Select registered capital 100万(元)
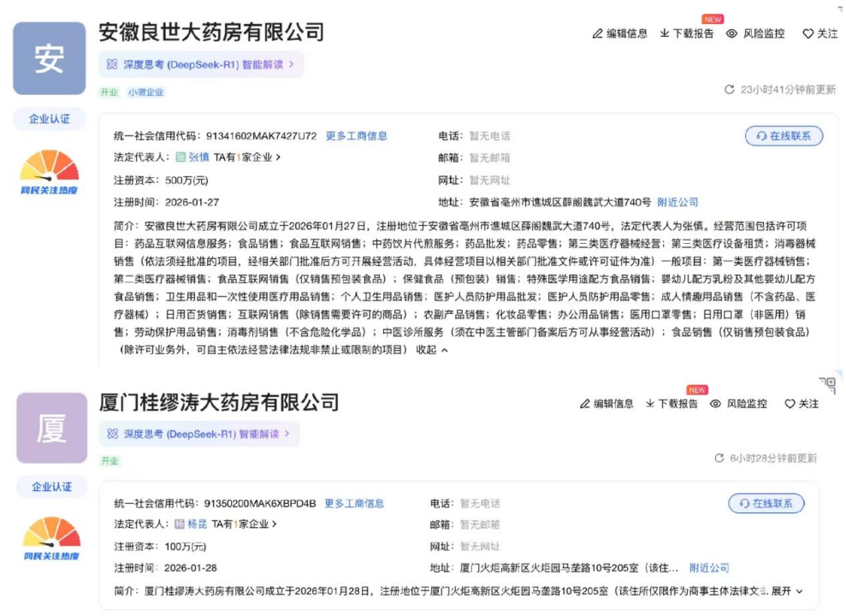The image size is (846, 616). pyautogui.click(x=185, y=547)
